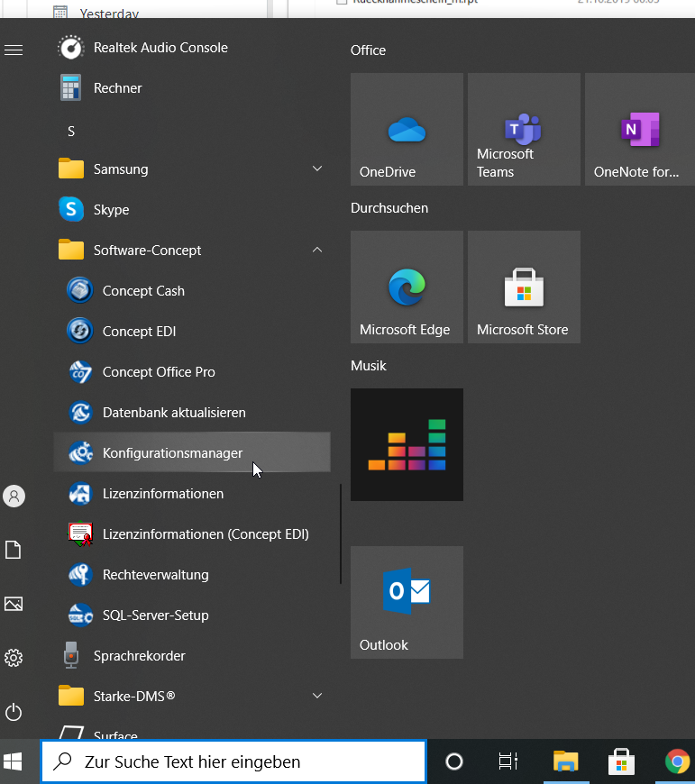The image size is (695, 784).
Task: Open the Outlook tile
Action: [407, 602]
